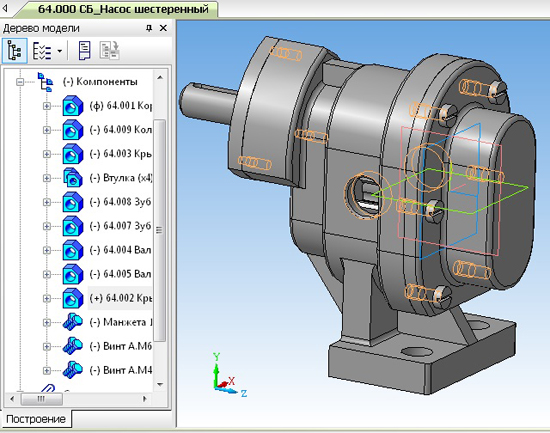This screenshot has width=550, height=433.
Task: Pin the Дерево модели panel
Action: point(149,28)
